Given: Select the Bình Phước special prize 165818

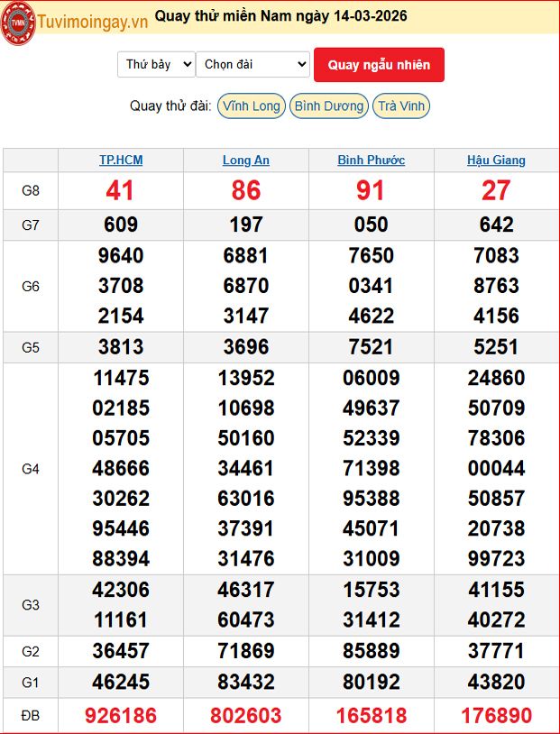Looking at the screenshot, I should [371, 716].
